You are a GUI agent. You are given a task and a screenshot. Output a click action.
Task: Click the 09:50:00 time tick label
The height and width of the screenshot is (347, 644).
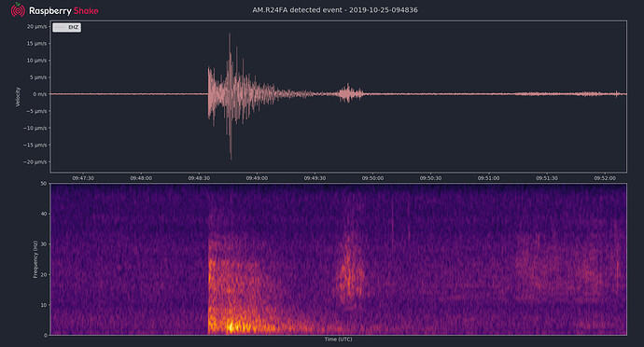pos(372,178)
